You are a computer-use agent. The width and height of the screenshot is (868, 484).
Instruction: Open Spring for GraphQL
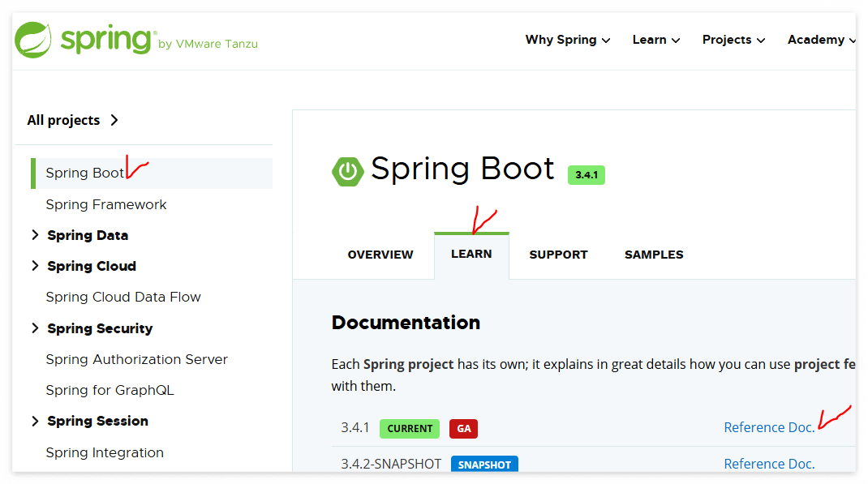coord(110,391)
